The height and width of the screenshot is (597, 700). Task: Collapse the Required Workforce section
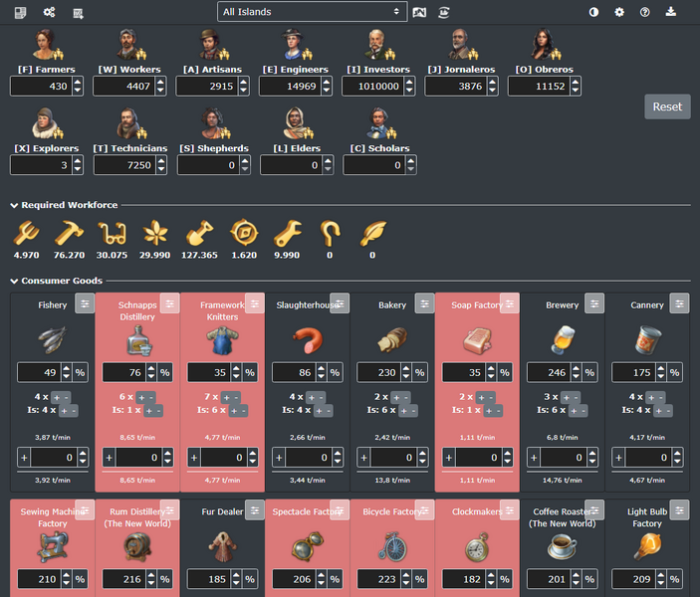(15, 205)
